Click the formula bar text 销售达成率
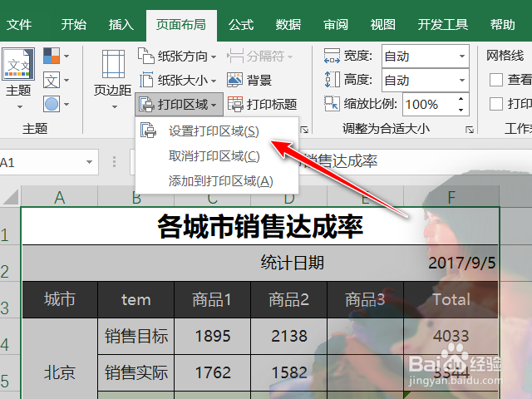Viewport: 532px width, 399px height. [x=341, y=161]
